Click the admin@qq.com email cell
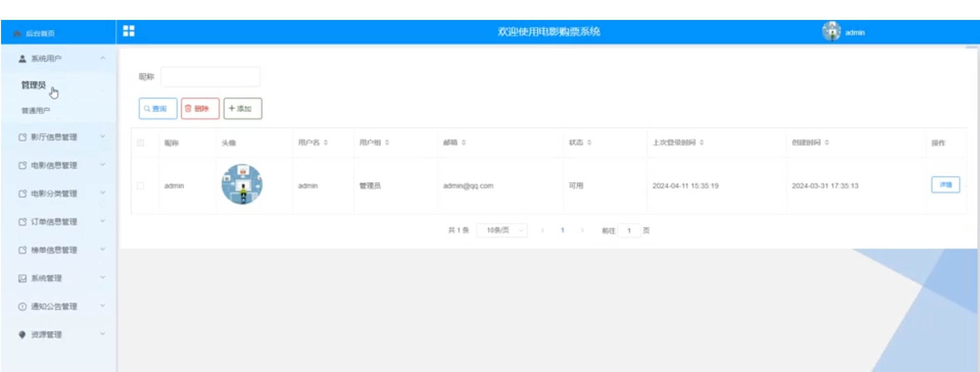The image size is (980, 372). click(468, 186)
